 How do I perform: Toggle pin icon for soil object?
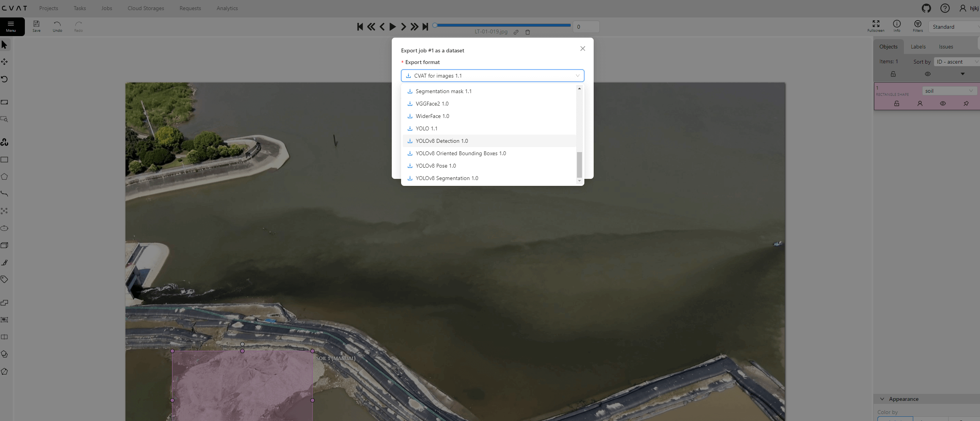pos(966,104)
